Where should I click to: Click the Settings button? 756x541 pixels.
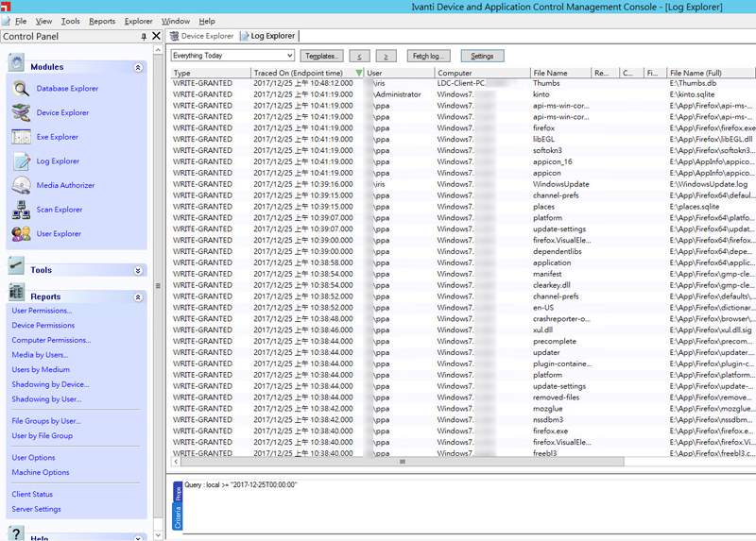(x=482, y=56)
